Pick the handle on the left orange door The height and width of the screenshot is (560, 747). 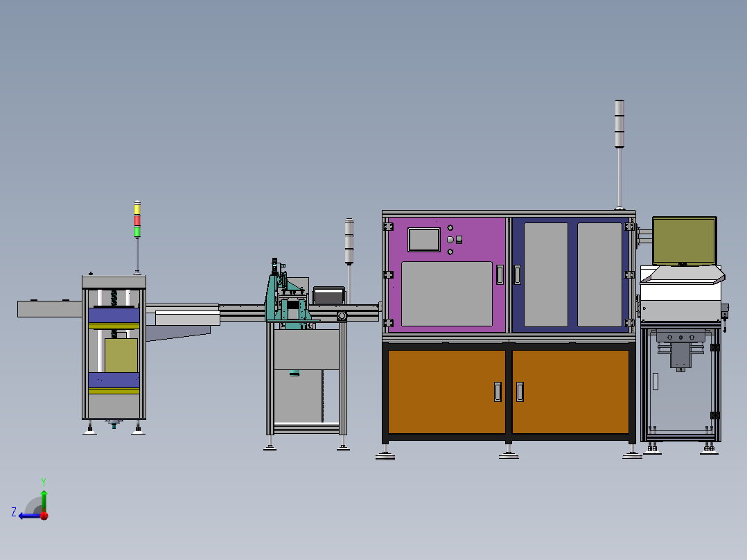pyautogui.click(x=498, y=392)
